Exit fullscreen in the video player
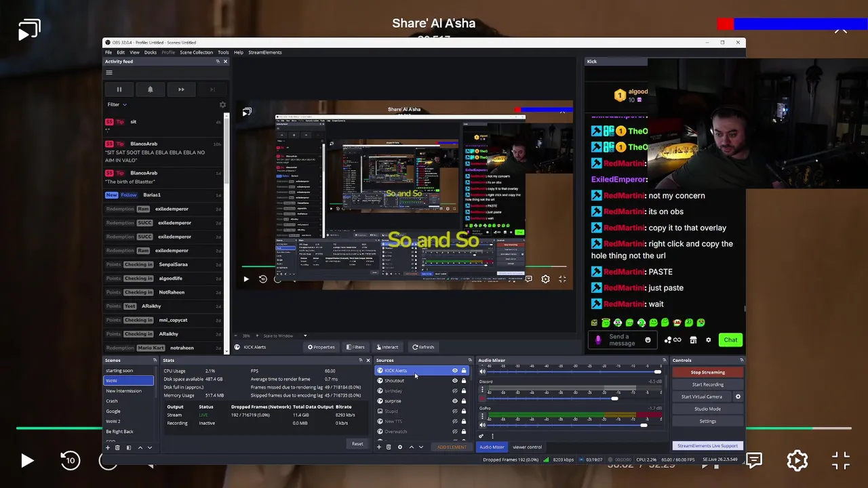Screen dimensions: 868x488 (841, 461)
